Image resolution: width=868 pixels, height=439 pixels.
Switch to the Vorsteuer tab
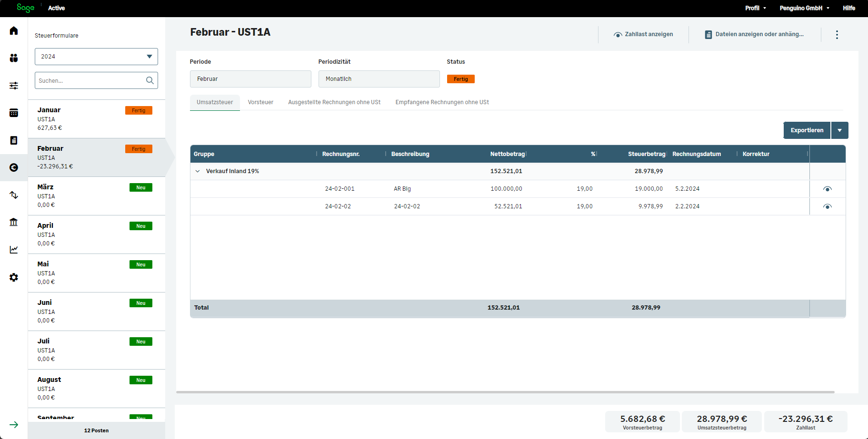(x=260, y=102)
